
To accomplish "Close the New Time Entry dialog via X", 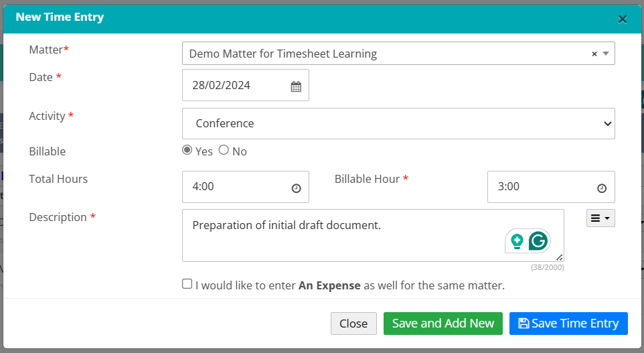I will 623,19.
